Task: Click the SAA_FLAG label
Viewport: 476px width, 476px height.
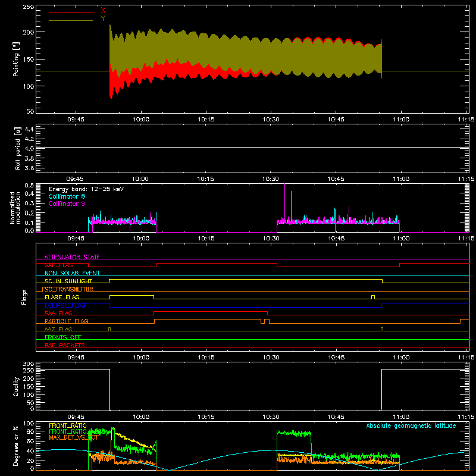Action: (58, 313)
